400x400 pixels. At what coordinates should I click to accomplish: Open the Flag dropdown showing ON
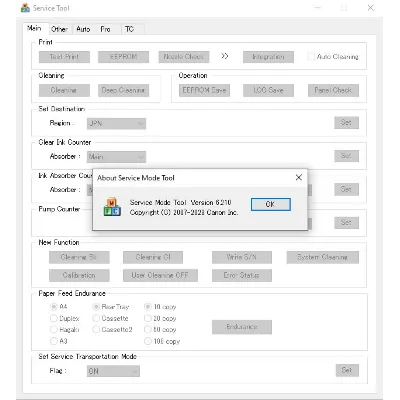click(113, 371)
